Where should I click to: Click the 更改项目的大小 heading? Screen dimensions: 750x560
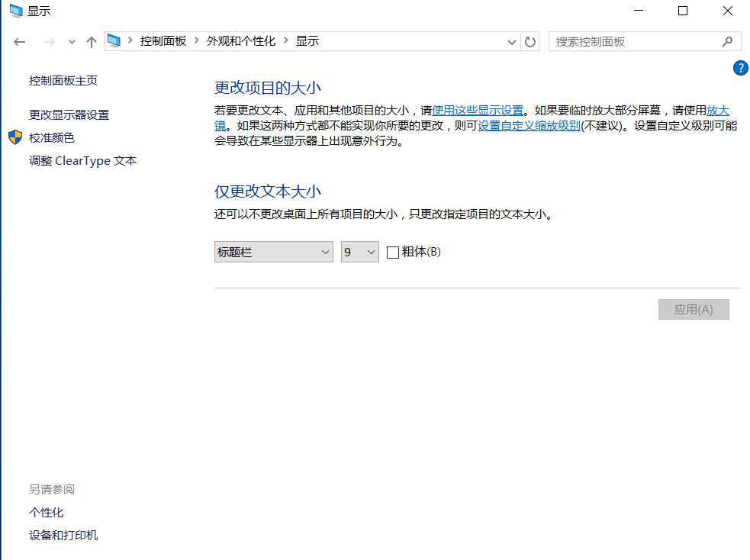pos(268,88)
